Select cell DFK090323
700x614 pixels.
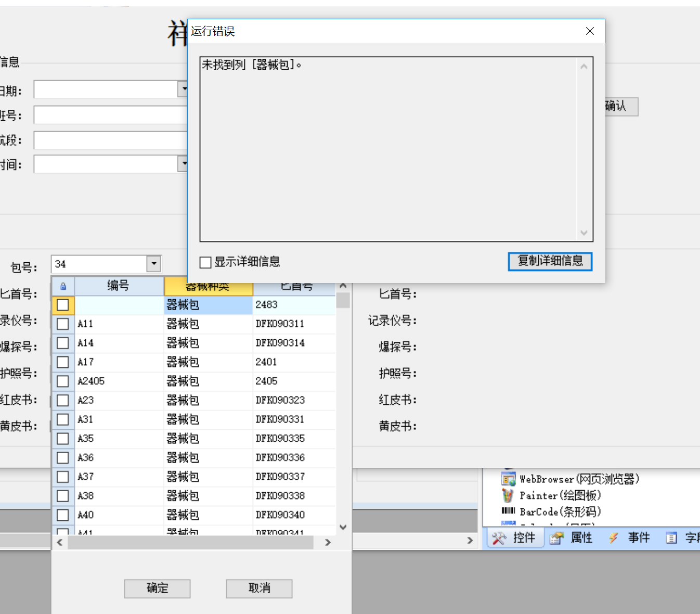coord(294,400)
